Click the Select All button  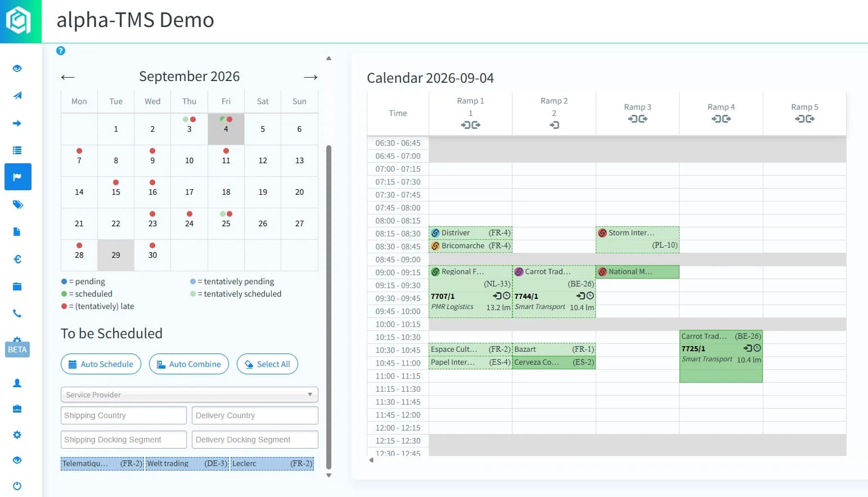tap(267, 364)
